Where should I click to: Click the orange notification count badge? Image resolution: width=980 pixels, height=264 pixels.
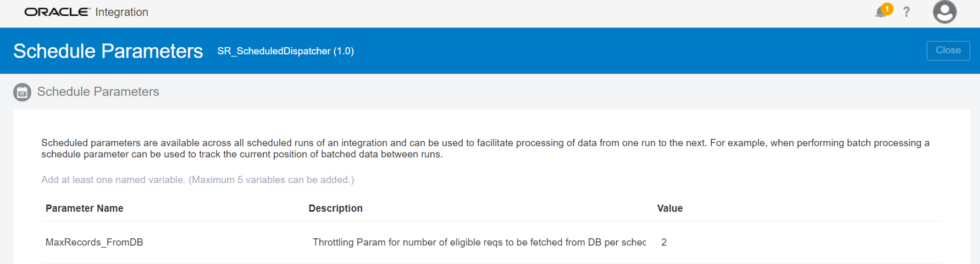[x=887, y=9]
